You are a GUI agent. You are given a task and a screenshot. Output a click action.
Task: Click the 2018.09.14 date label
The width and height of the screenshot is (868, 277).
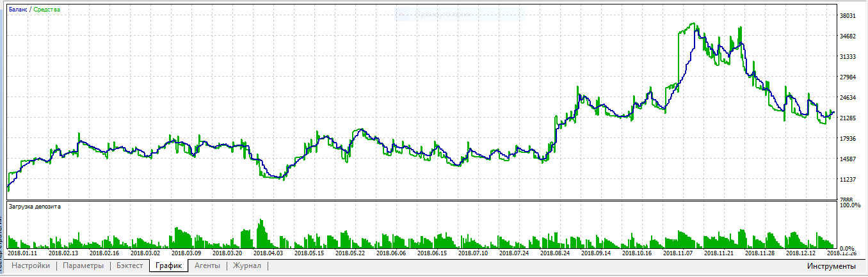(595, 253)
